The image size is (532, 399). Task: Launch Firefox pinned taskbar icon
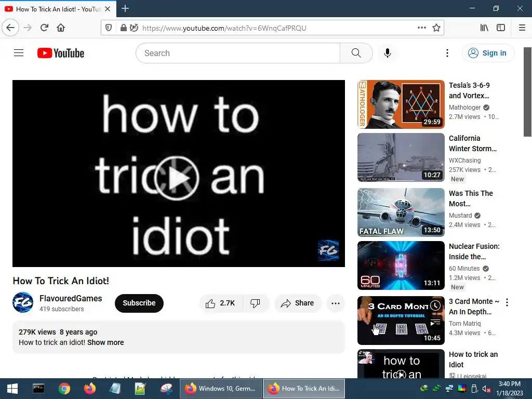tap(89, 389)
